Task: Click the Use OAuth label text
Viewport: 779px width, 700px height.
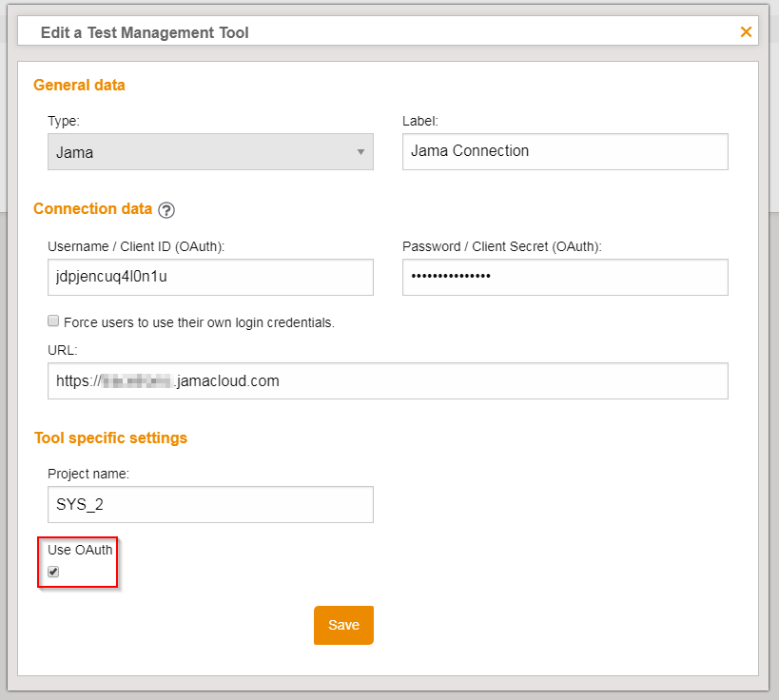Action: (x=80, y=550)
